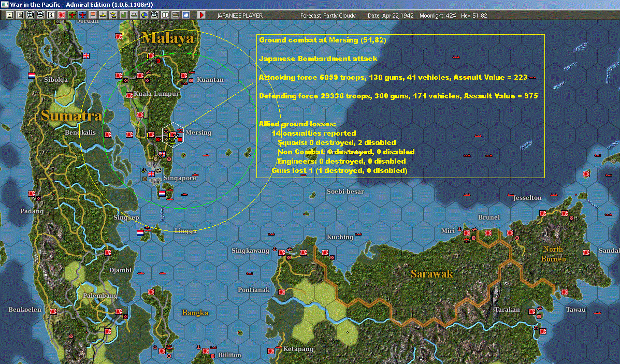Click the 'Attacking force 6059 troops' line

[x=393, y=77]
